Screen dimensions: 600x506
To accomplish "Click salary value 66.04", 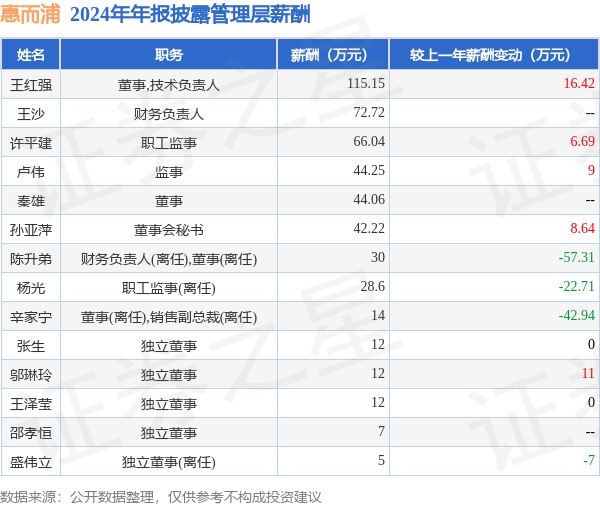I will (x=369, y=141).
